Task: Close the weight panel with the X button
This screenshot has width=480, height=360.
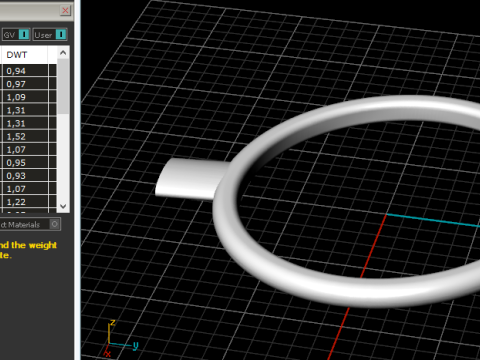Action: [65, 10]
